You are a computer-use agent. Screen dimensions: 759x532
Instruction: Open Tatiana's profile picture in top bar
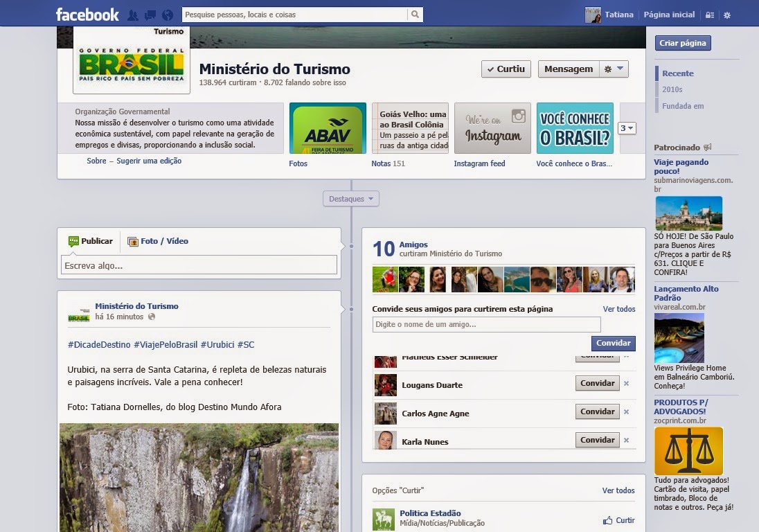coord(593,15)
